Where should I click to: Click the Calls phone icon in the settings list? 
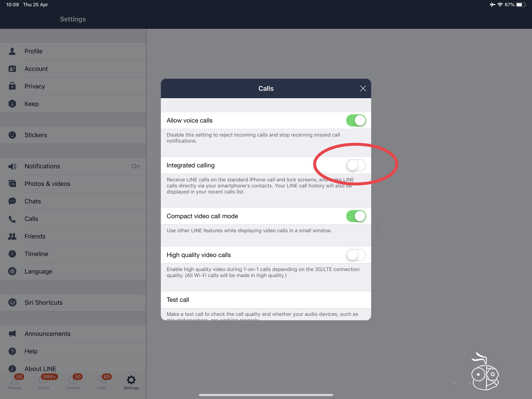click(12, 219)
